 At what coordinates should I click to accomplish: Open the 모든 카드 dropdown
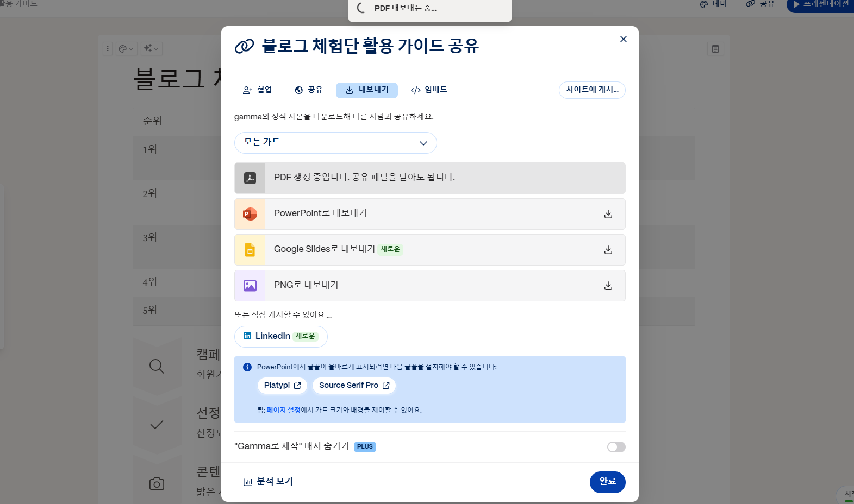click(x=335, y=143)
